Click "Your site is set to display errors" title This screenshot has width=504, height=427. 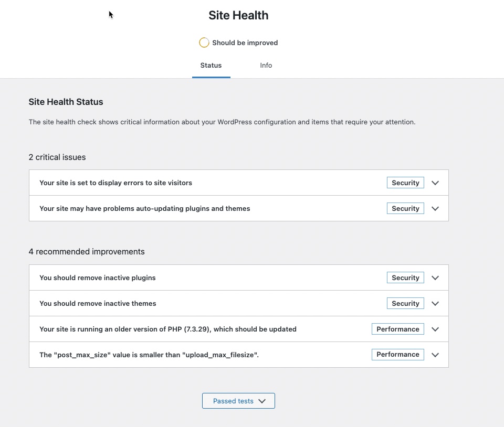coord(115,183)
